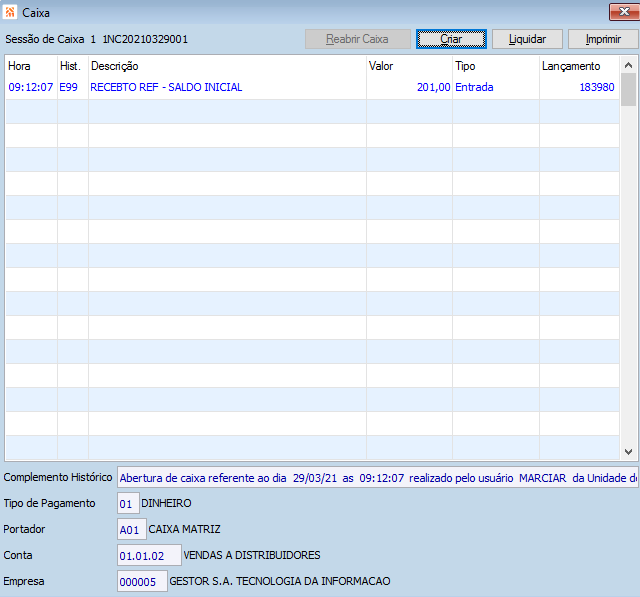Click the Liquidar button

[527, 39]
